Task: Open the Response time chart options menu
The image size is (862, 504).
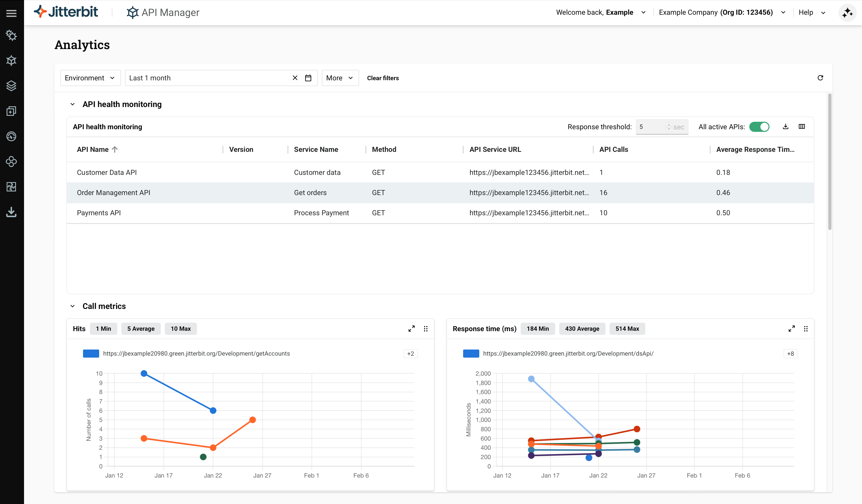Action: 806,329
